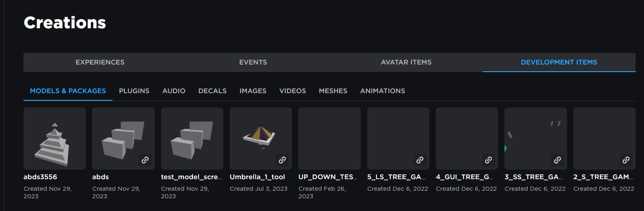Screen dimensions: 644x211
Task: View the Videos sub-tab
Action: pyautogui.click(x=293, y=91)
